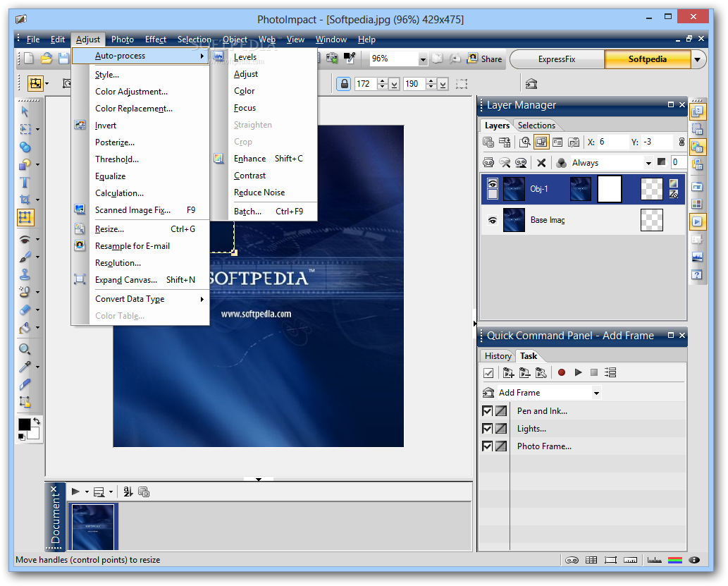This screenshot has height=586, width=728.
Task: Click the grid icon in status bar
Action: [x=591, y=560]
